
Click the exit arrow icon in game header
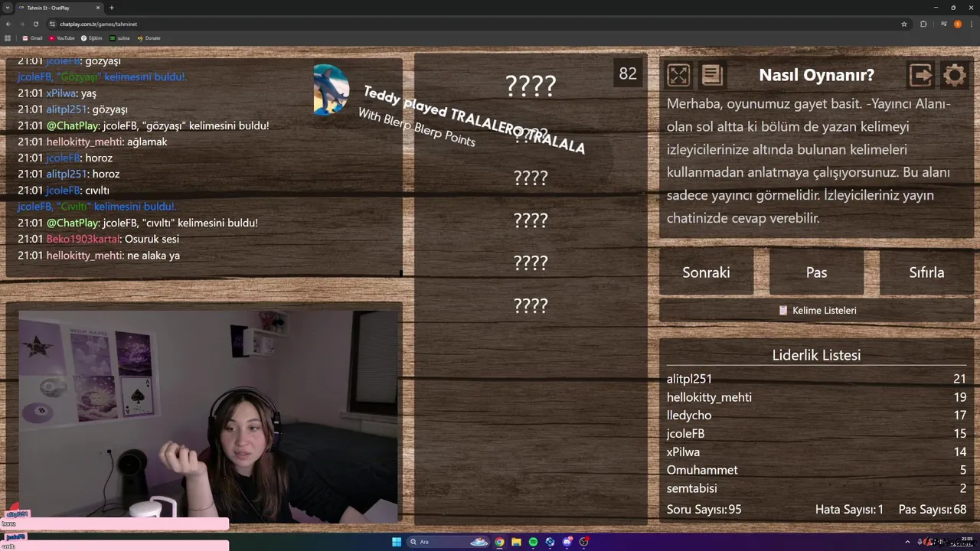[921, 75]
